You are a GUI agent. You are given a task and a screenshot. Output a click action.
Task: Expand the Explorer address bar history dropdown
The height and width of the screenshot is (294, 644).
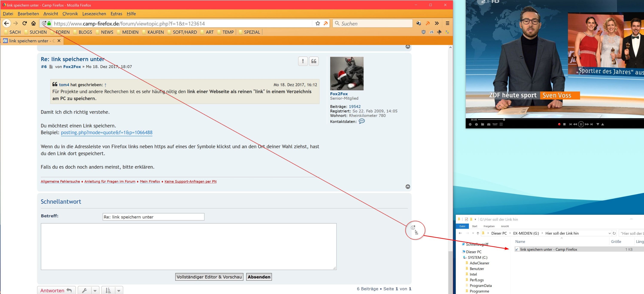609,233
